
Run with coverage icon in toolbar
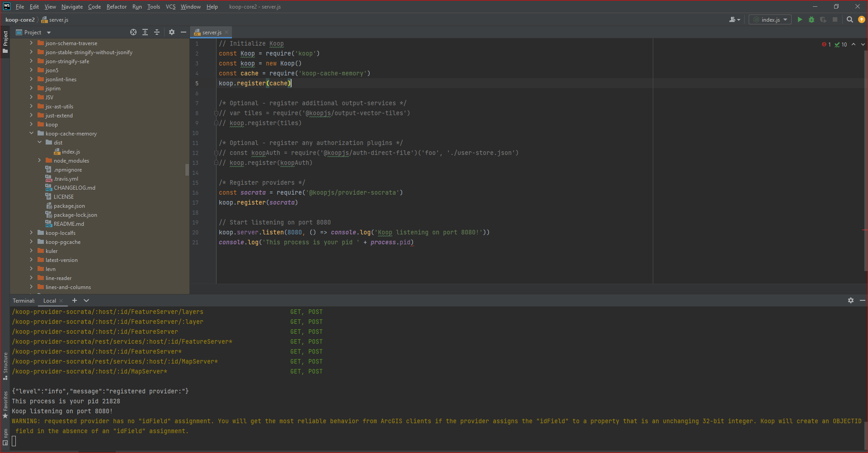pyautogui.click(x=823, y=19)
